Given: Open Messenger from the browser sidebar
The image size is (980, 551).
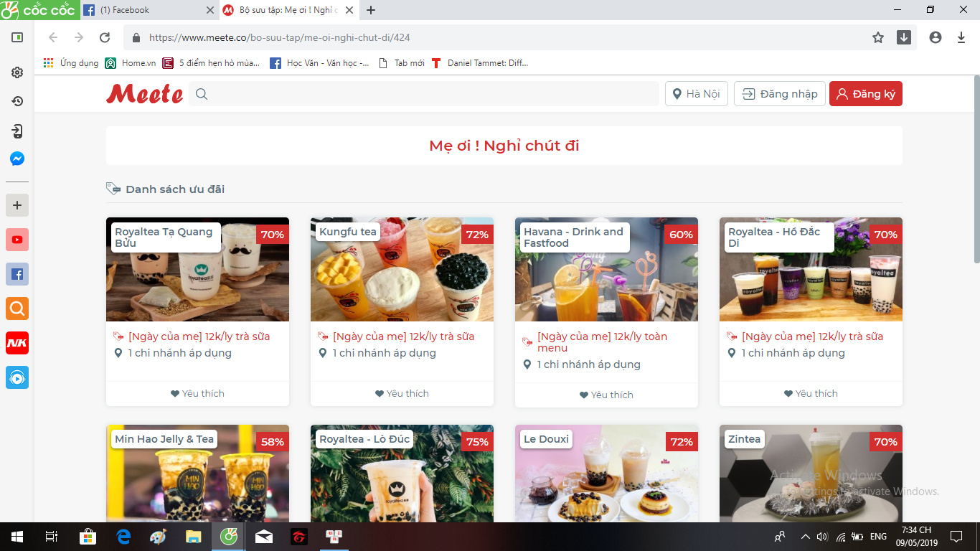Looking at the screenshot, I should pos(17,159).
